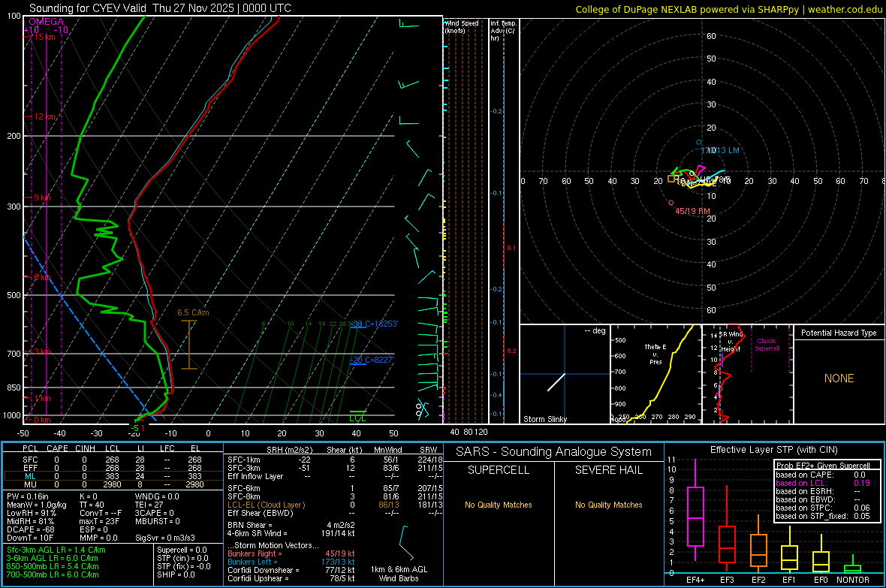Select the SFC-3km kinematics row
Image resolution: width=886 pixels, height=588 pixels.
coord(335,468)
